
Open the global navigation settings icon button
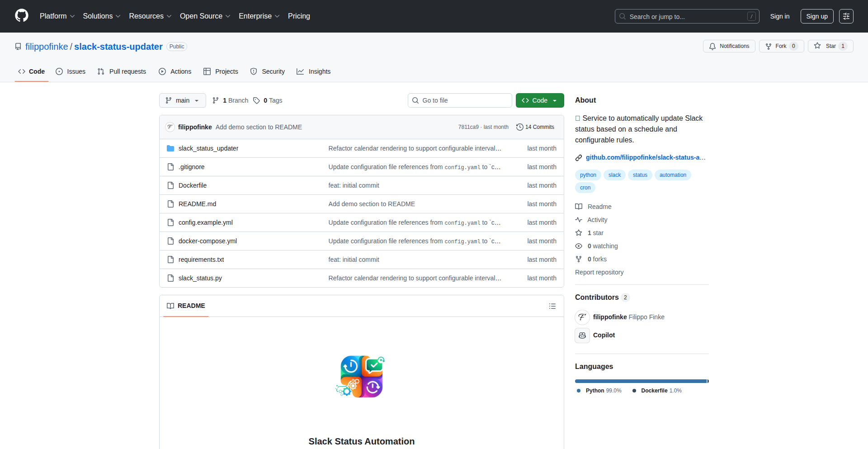[846, 16]
